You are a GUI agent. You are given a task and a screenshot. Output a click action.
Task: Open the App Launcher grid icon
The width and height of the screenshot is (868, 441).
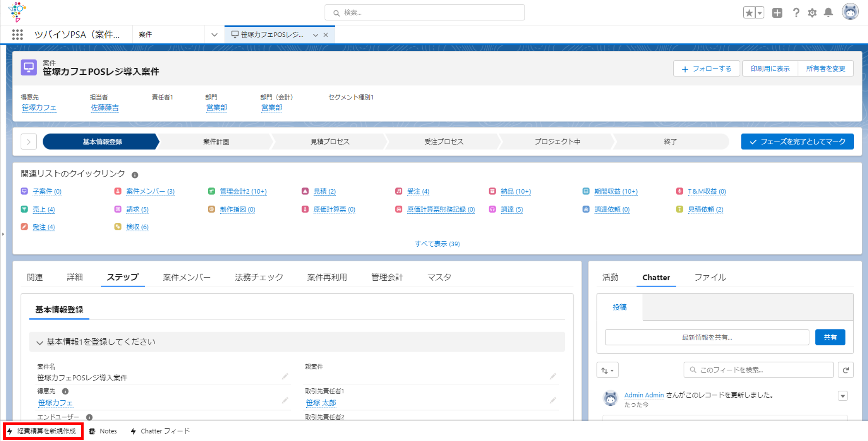coord(17,34)
